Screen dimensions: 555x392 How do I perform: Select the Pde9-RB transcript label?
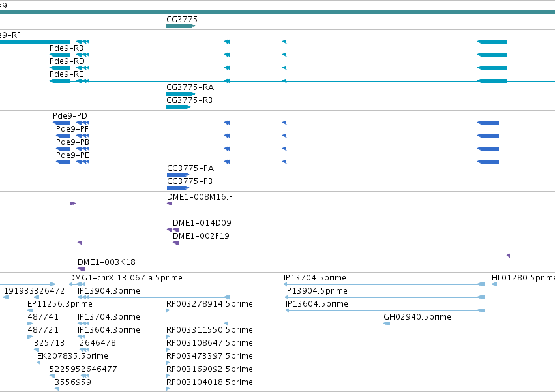[x=67, y=48]
